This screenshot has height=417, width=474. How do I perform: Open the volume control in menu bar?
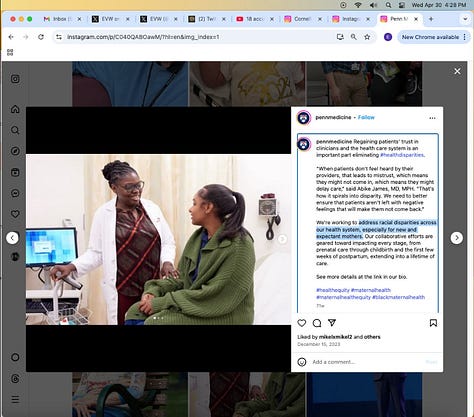point(373,5)
